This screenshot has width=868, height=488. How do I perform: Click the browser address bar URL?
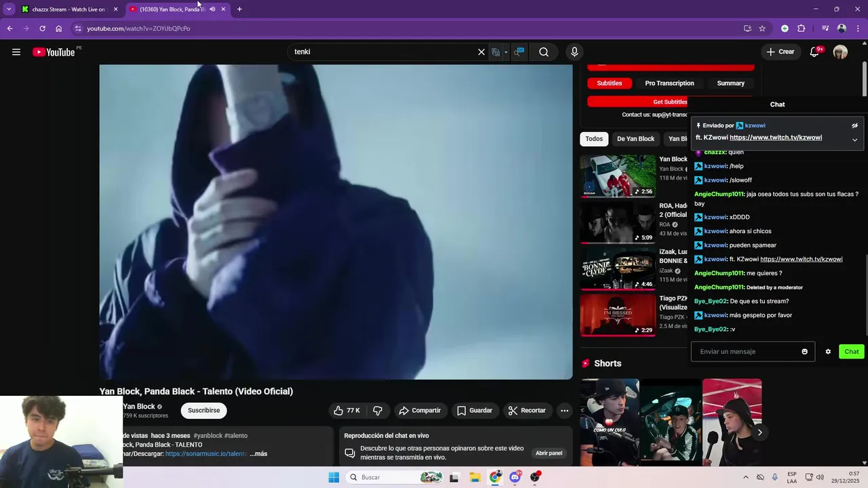point(138,28)
